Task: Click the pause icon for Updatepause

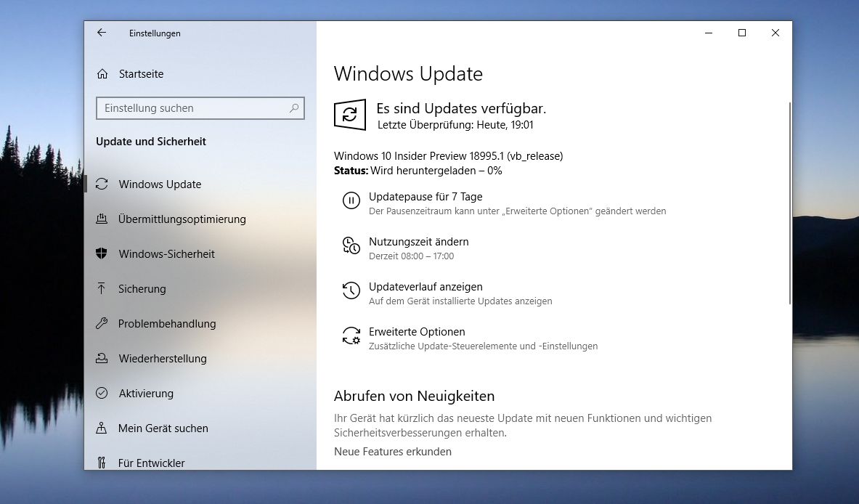Action: [x=351, y=200]
